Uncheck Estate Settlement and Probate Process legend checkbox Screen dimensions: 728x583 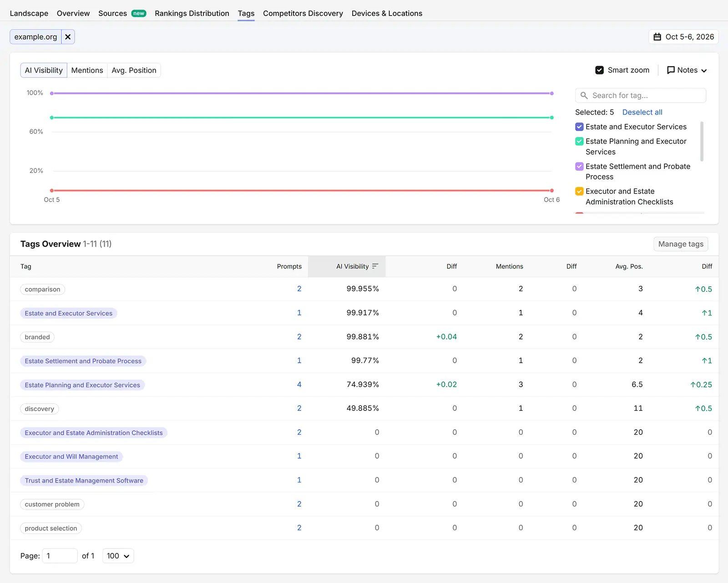click(579, 167)
